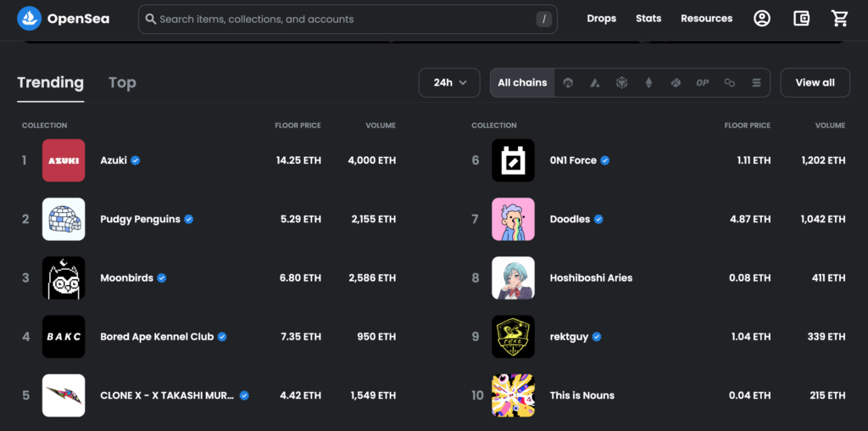The width and height of the screenshot is (868, 431).
Task: Filter by Polygon chain icon
Action: (730, 82)
